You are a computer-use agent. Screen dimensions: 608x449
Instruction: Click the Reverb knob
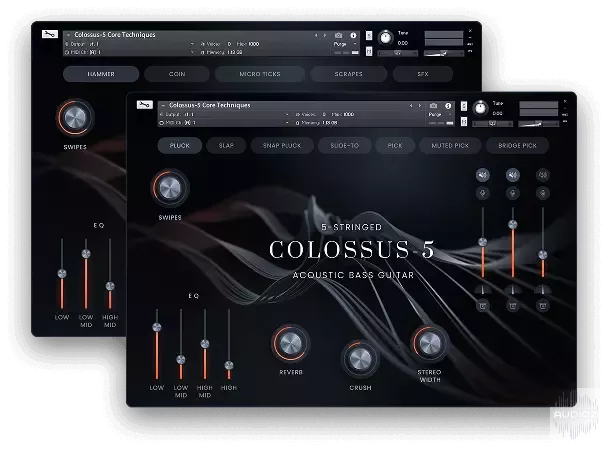[x=291, y=344]
